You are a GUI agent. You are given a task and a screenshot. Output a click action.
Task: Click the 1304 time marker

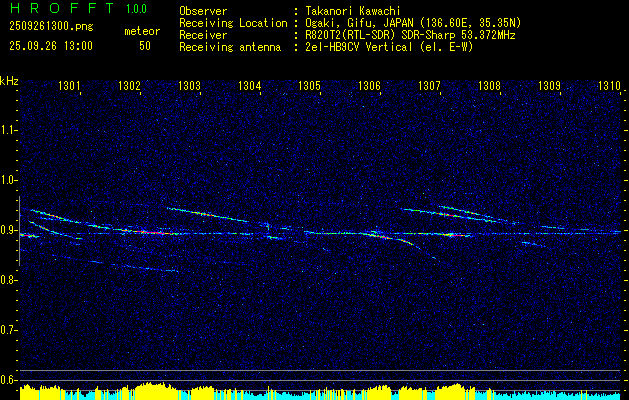pyautogui.click(x=249, y=85)
